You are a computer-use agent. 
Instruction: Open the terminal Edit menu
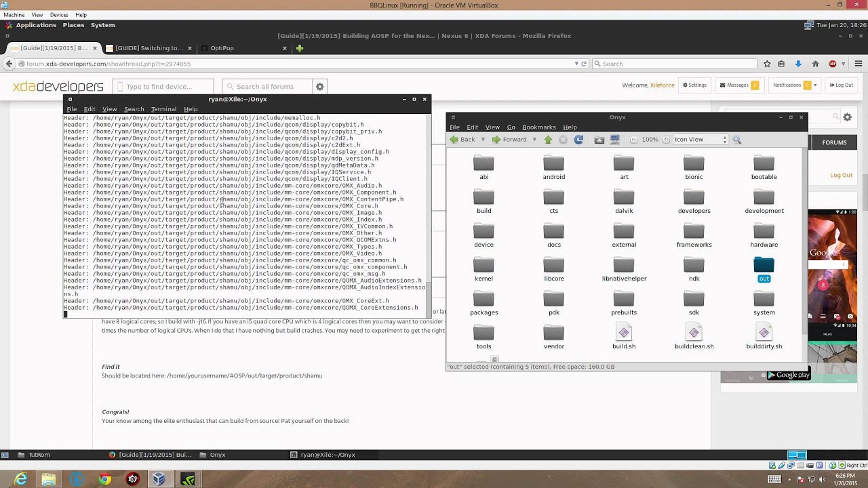click(x=90, y=109)
